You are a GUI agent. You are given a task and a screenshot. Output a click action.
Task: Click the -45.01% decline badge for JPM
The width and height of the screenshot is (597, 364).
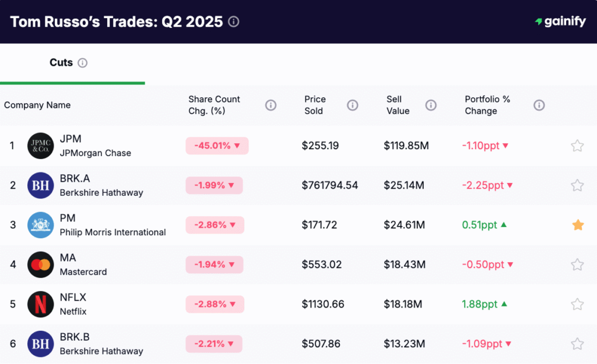click(x=216, y=146)
